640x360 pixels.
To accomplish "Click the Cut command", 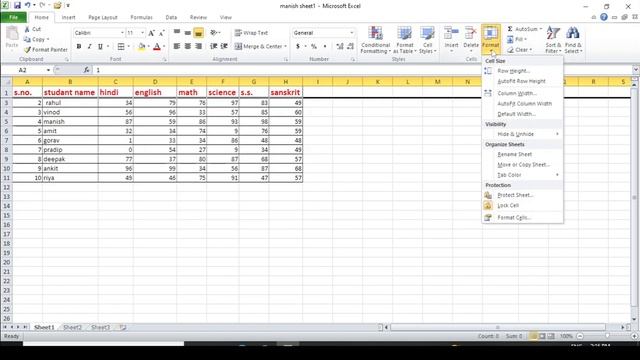I will tap(33, 29).
